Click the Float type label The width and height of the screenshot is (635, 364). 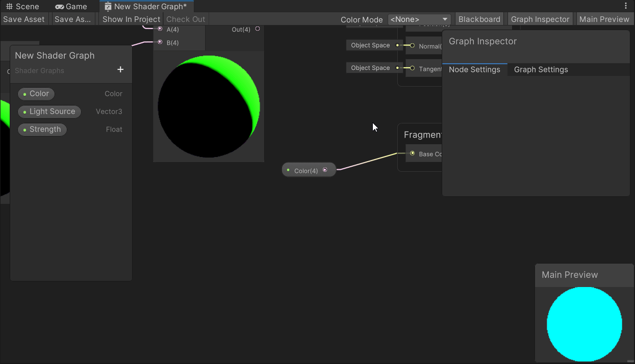pos(114,129)
